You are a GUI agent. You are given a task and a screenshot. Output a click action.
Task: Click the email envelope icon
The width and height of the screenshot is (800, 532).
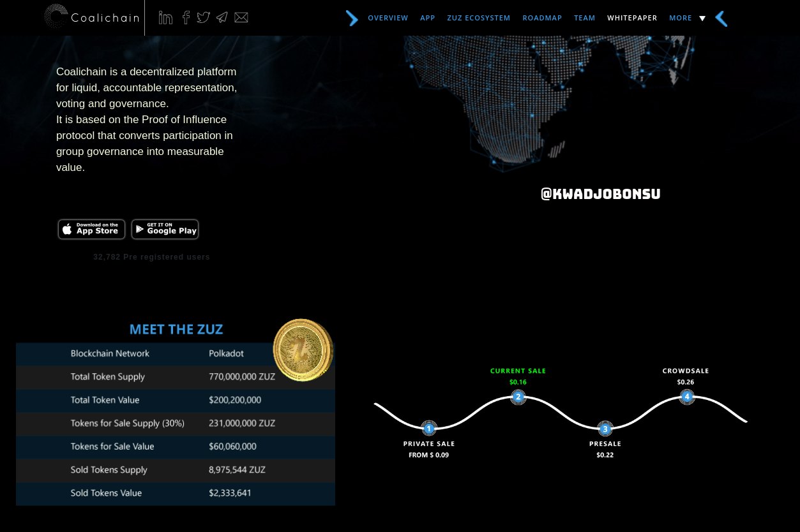(241, 17)
